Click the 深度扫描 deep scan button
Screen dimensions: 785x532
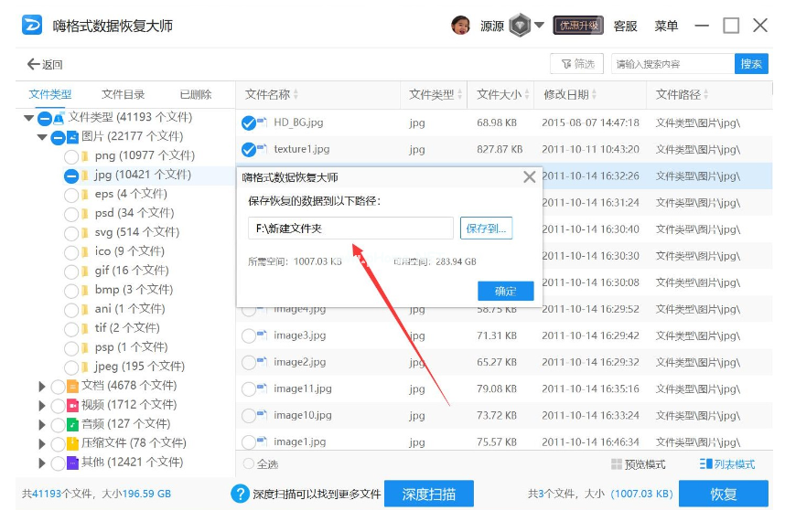[x=428, y=495]
